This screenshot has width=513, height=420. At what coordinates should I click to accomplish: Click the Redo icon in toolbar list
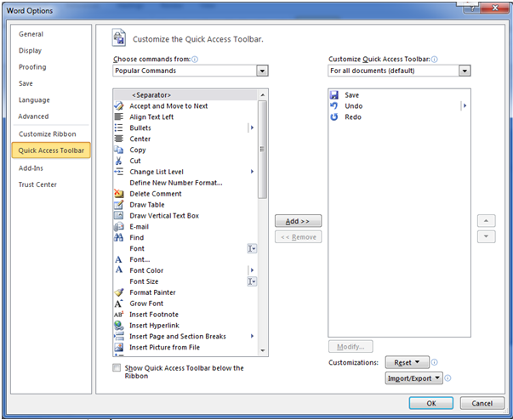334,117
